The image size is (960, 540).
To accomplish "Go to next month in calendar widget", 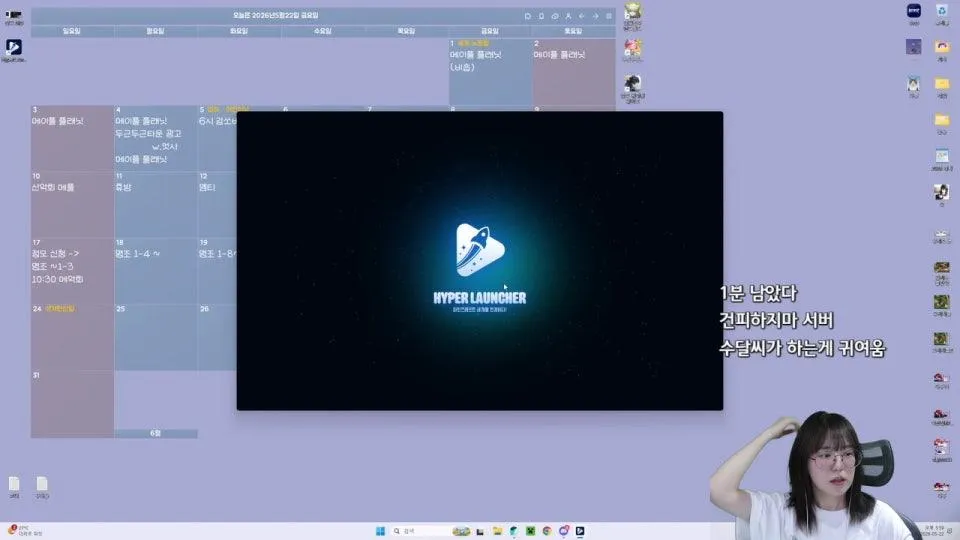I will 595,16.
